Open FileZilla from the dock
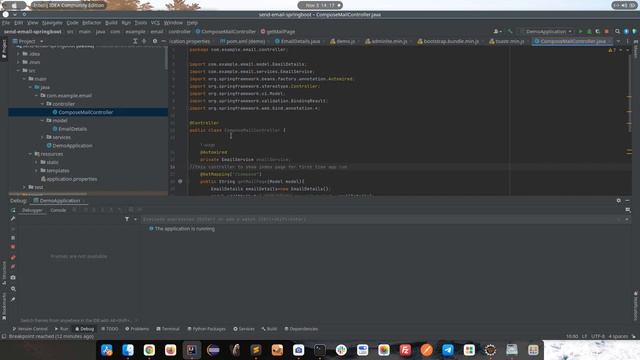 coord(405,350)
